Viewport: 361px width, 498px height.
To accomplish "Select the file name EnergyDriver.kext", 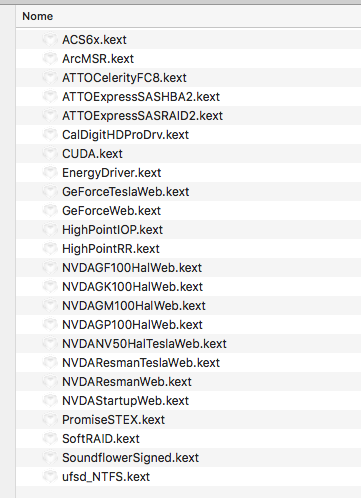I will click(x=112, y=173).
